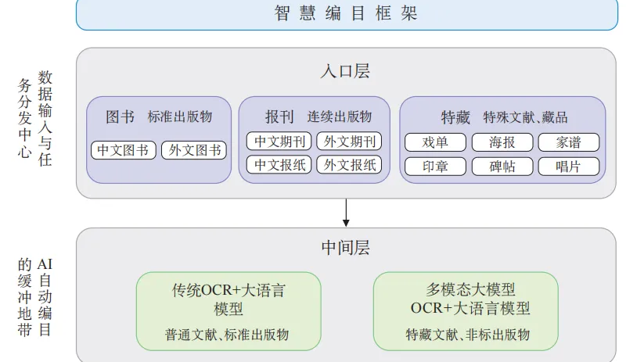
Task: Click the 碑帖 item box
Action: tap(502, 167)
